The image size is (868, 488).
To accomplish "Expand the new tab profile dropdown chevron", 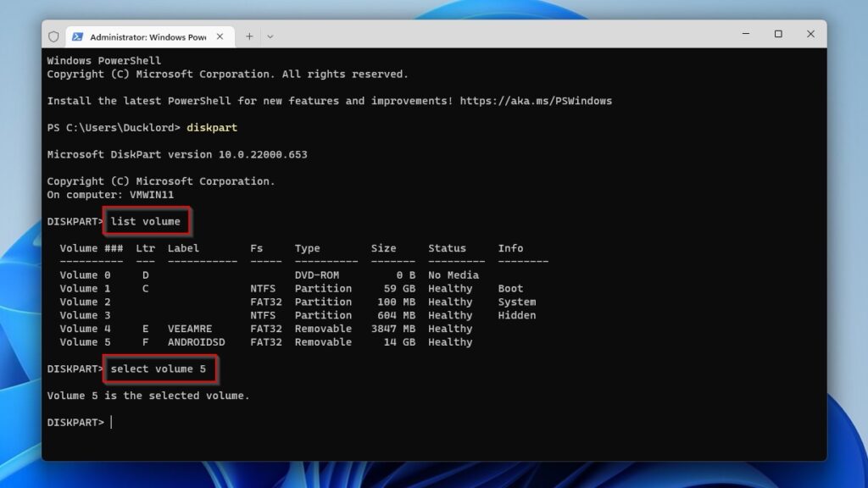I will click(x=270, y=36).
